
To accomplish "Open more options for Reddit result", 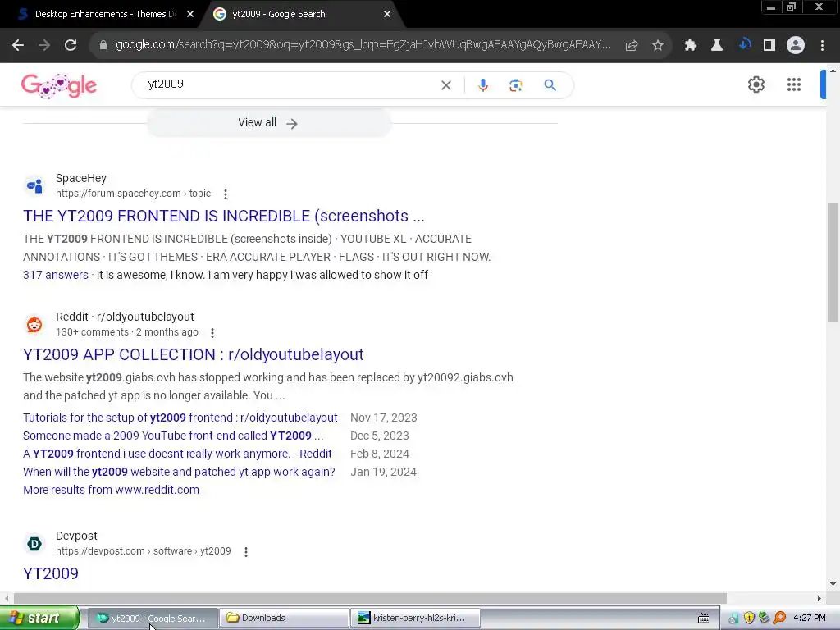I will point(212,333).
